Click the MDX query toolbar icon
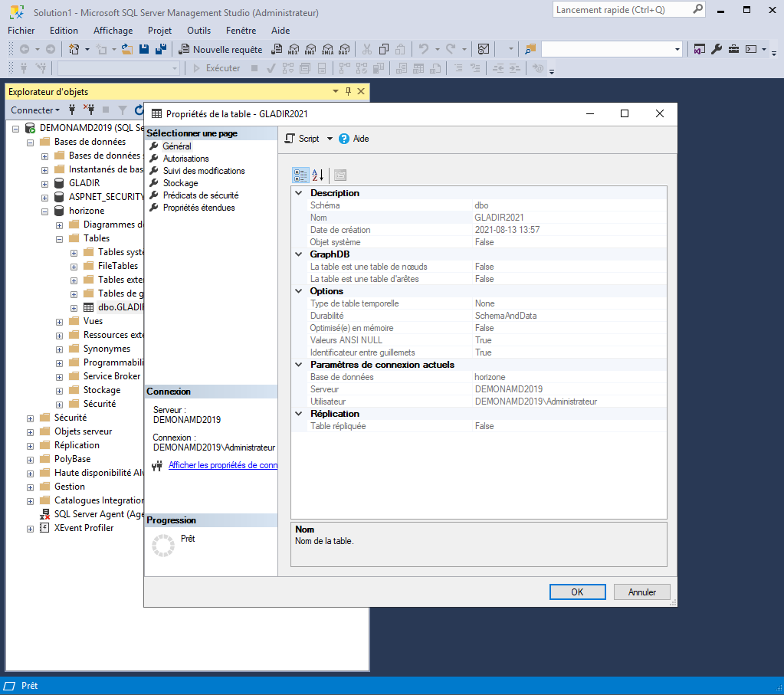The height and width of the screenshot is (695, 784). point(293,49)
